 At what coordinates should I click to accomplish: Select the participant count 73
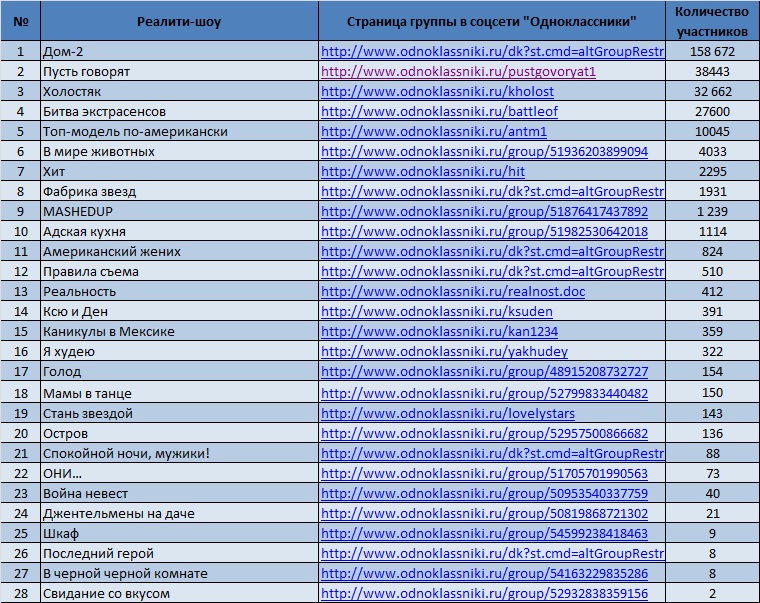[x=712, y=474]
